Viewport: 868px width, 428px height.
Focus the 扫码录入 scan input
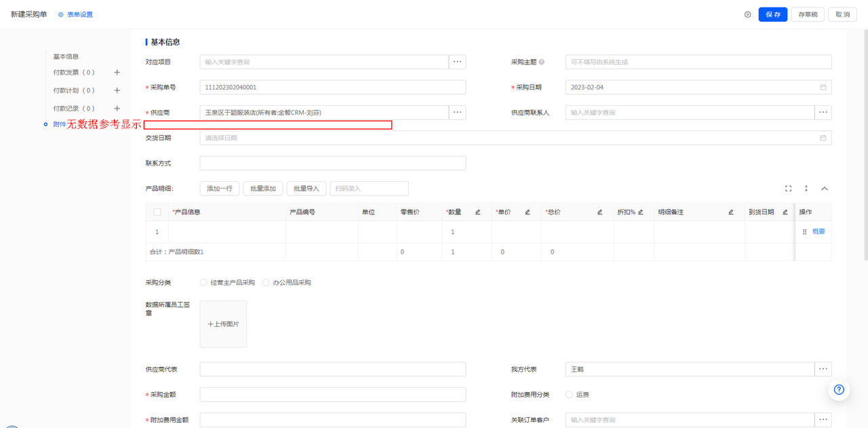click(370, 189)
